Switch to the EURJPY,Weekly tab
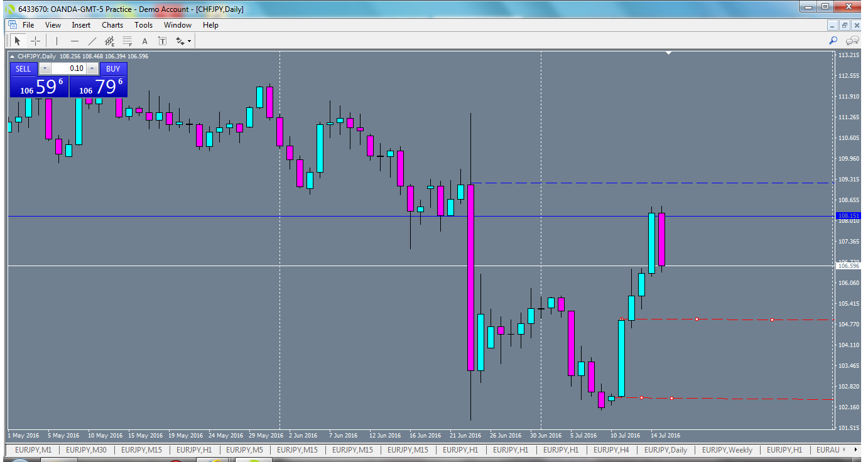 [x=727, y=450]
